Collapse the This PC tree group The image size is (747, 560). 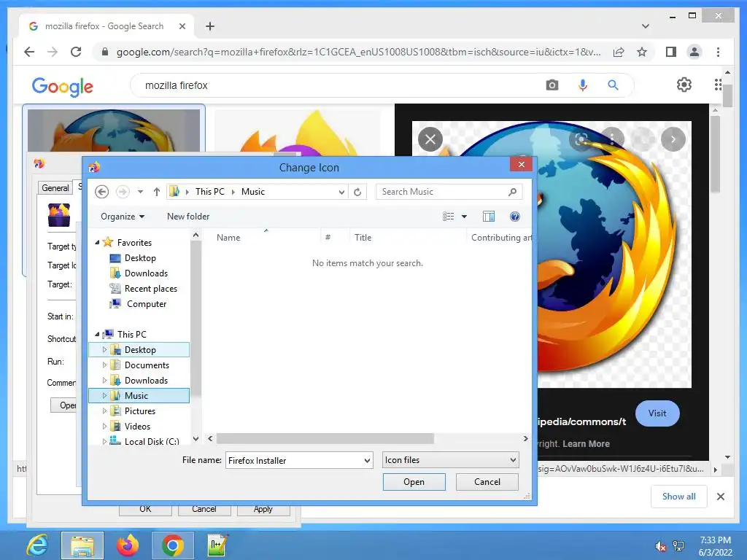click(97, 334)
